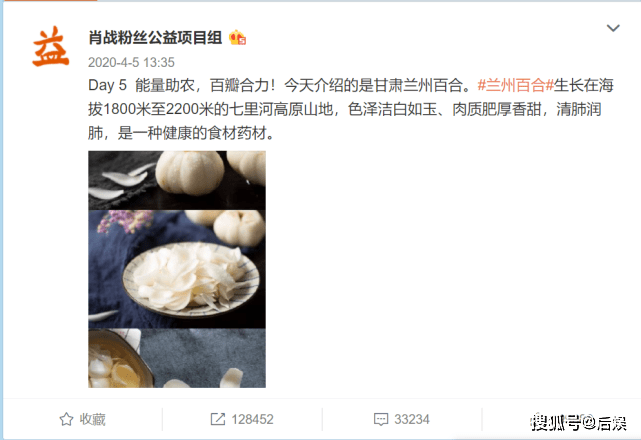Click the 搜狐号@后浪 watermark text
The image size is (641, 440).
pyautogui.click(x=578, y=423)
